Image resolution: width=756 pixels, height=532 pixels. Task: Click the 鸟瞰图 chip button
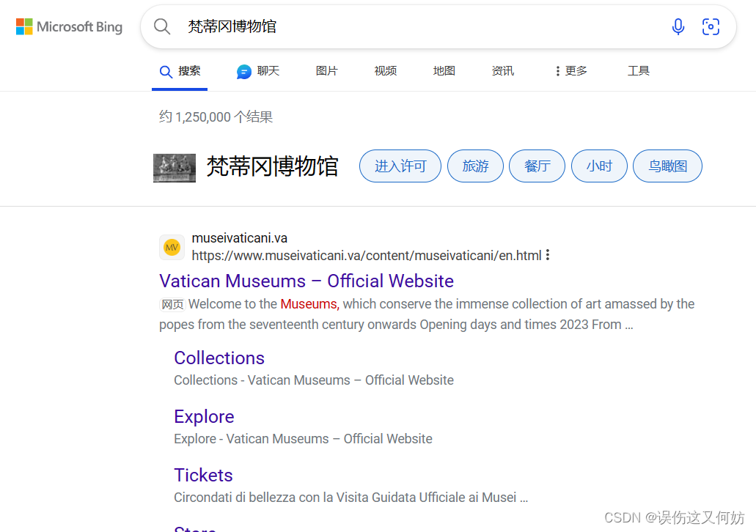668,166
